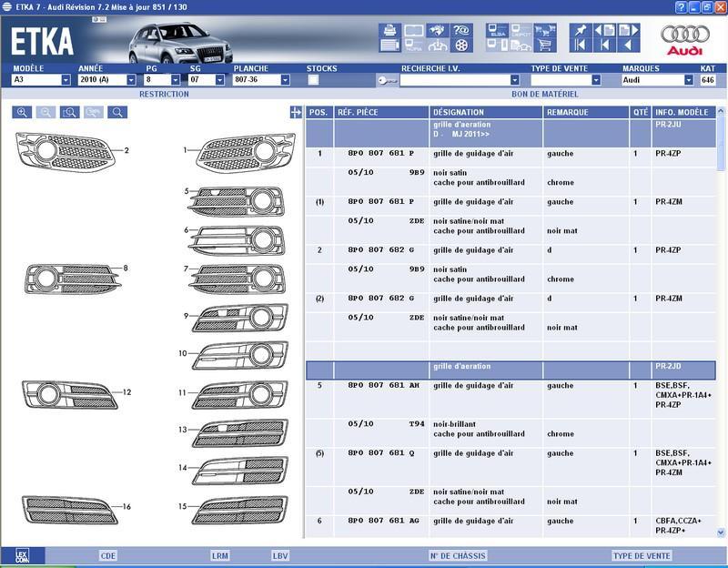Select the zoom-to-area magnifier tool
Screen dimensions: 728x568
(70, 112)
